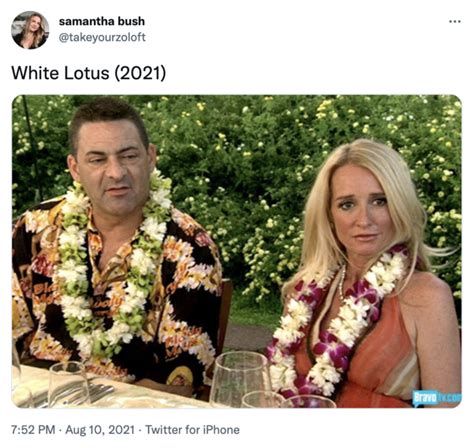Viewport: 474px width, 448px height.
Task: Click the Bravo TV watermark logo
Action: coord(437,397)
